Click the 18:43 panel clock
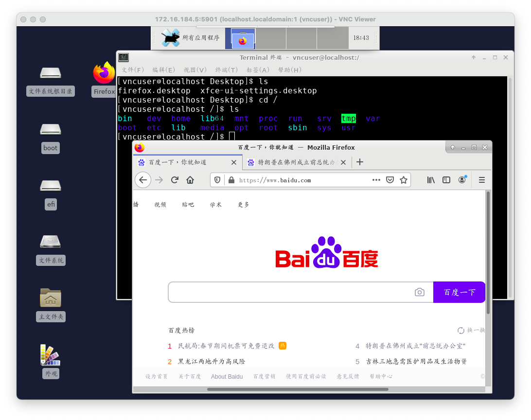Screen dimensions: 531x420 pos(361,38)
